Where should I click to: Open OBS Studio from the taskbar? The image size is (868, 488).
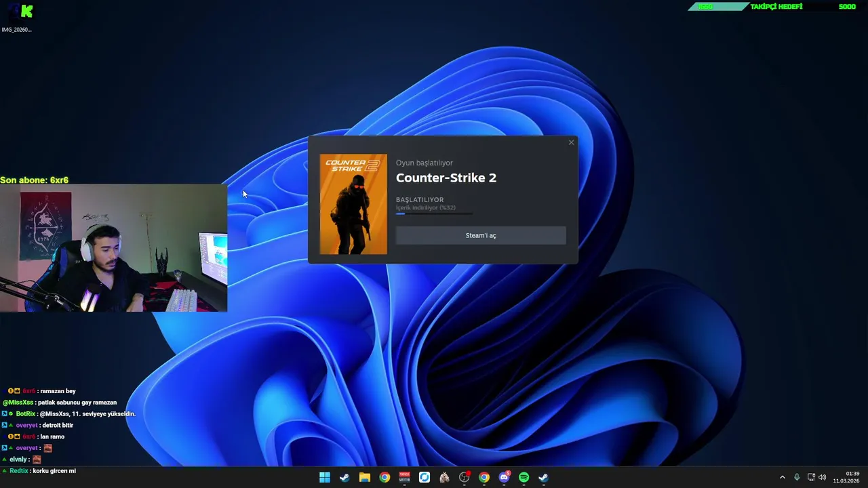coord(465,477)
